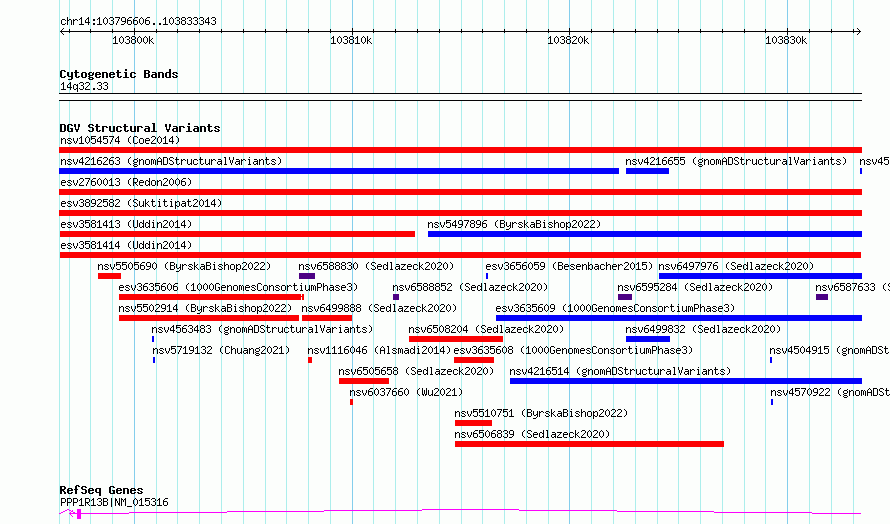Viewport: 890px width, 524px height.
Task: Open esv3635606 (1000GenomesConsortiumPhase3) label
Action: pyautogui.click(x=238, y=287)
